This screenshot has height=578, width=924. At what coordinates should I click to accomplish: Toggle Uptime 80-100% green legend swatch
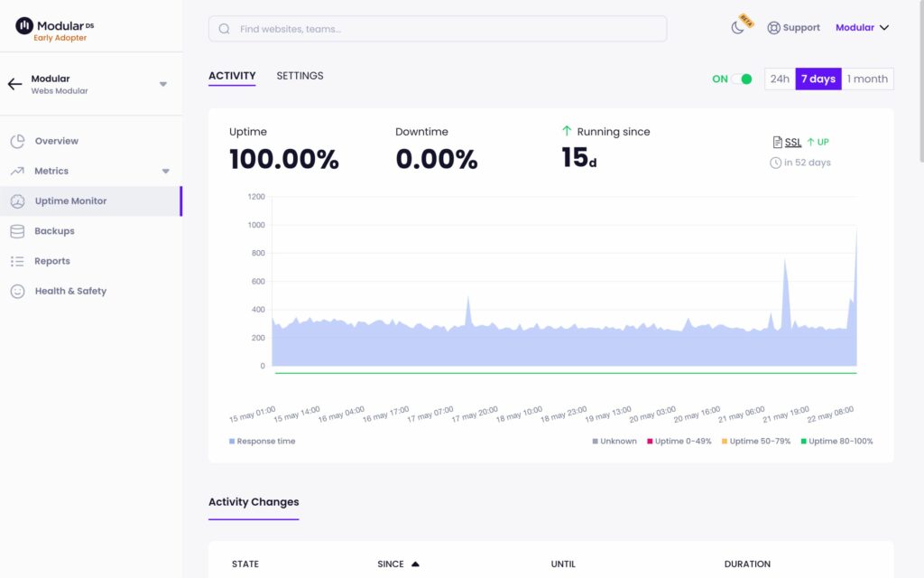[802, 442]
